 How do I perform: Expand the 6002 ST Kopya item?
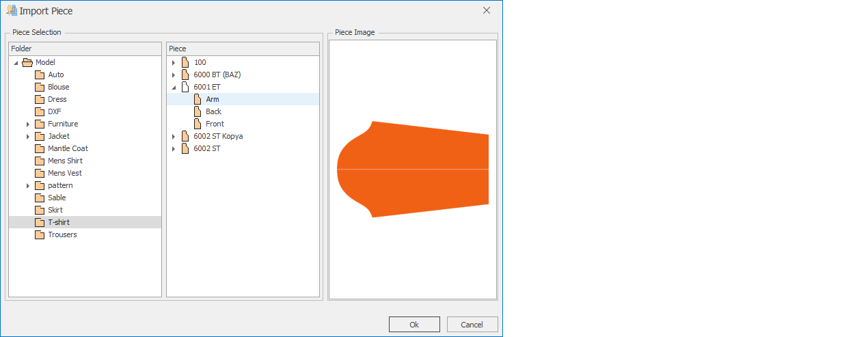(x=174, y=136)
